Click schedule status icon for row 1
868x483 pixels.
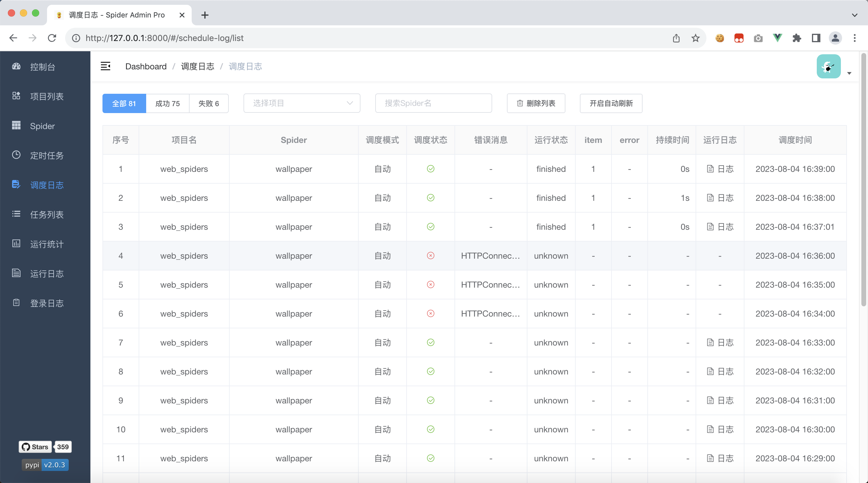430,168
